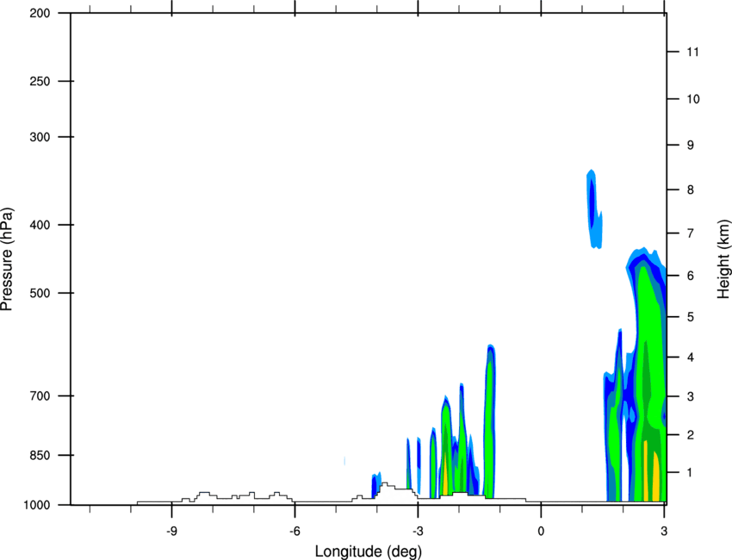Viewport: 732px width, 560px height.
Task: Click the 8 km height label
Action: point(691,190)
